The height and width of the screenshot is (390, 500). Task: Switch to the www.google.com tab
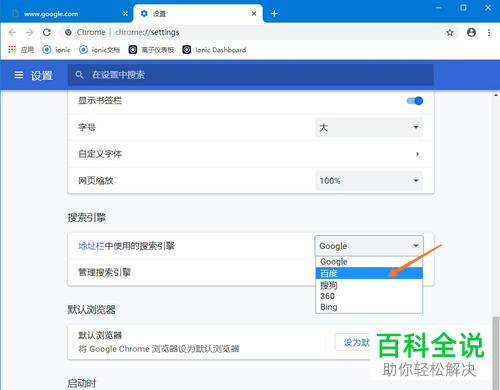click(x=67, y=14)
